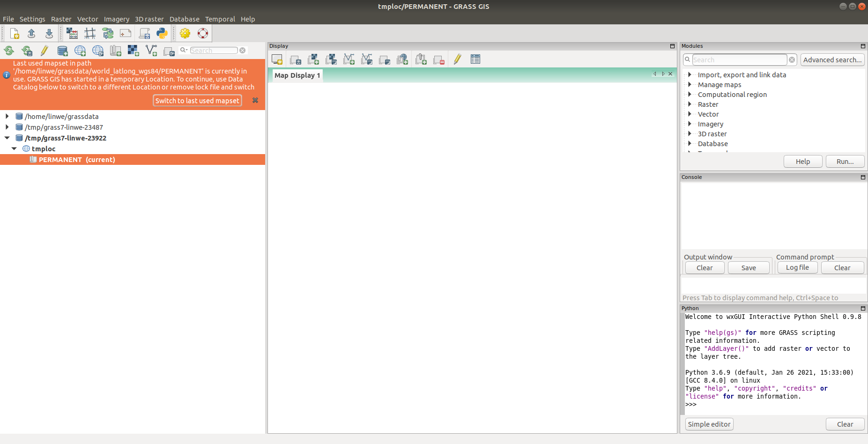Image resolution: width=868 pixels, height=444 pixels.
Task: Collapse the tmploc location node
Action: (x=14, y=148)
